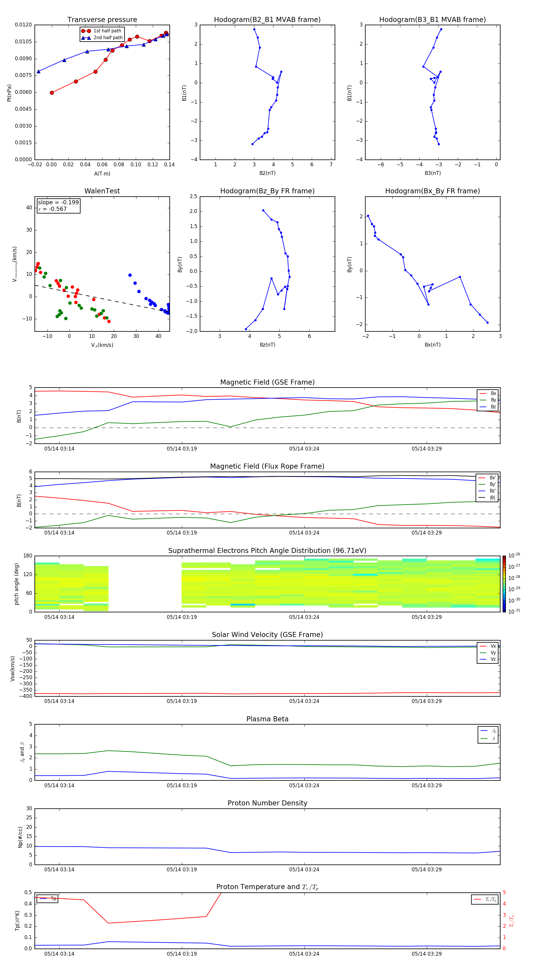Screen dimensions: 535x980
Task: Click the 'Solar Wind Velocity (GSE Frame)' title
Action: click(x=267, y=635)
